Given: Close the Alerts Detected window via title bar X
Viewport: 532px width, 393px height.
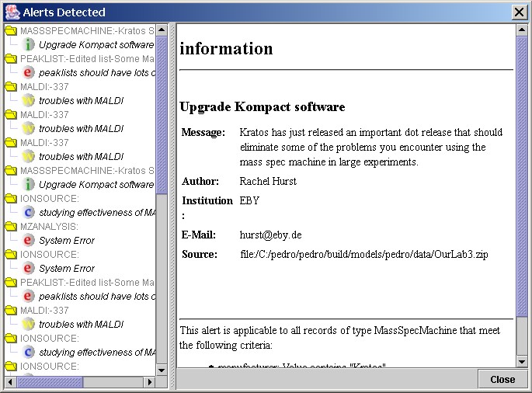Looking at the screenshot, I should tap(519, 12).
